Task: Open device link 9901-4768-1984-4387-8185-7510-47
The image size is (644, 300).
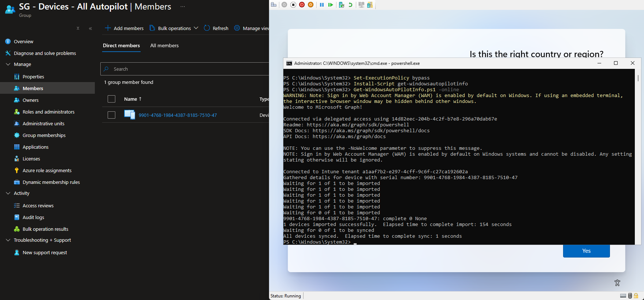Action: pos(178,115)
